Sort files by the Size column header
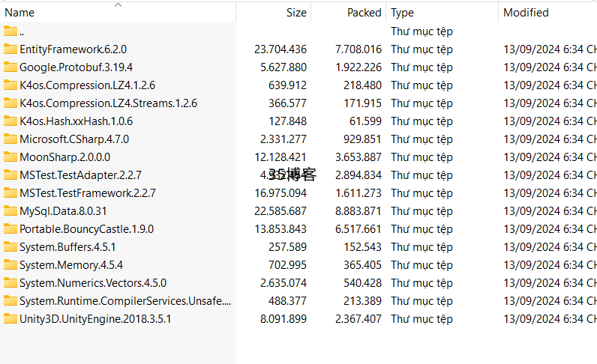Image resolution: width=597 pixels, height=364 pixels. pyautogui.click(x=296, y=13)
